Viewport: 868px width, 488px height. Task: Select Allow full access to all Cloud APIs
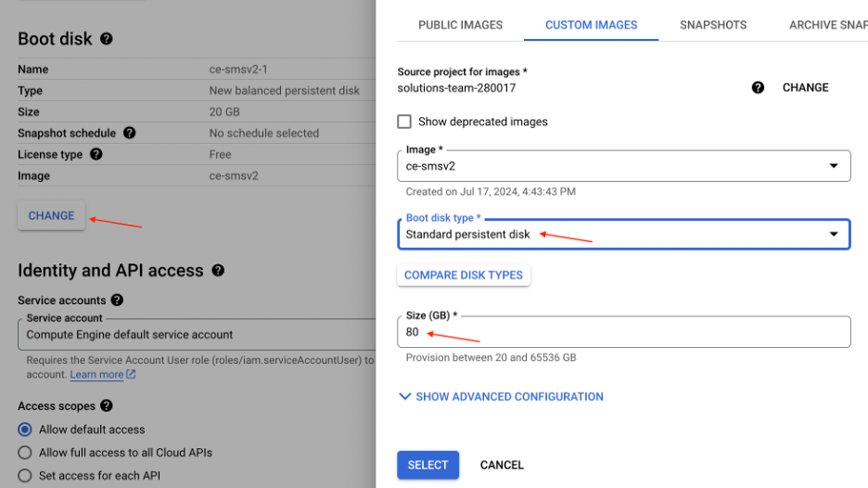tap(25, 453)
